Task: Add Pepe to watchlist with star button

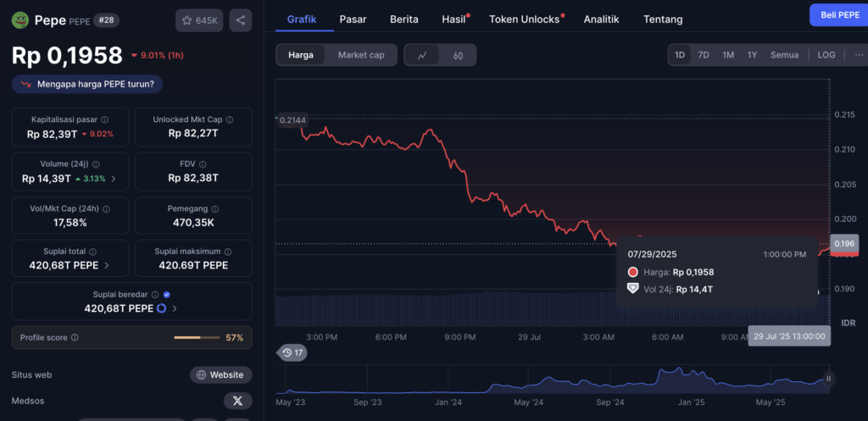Action: (x=199, y=20)
